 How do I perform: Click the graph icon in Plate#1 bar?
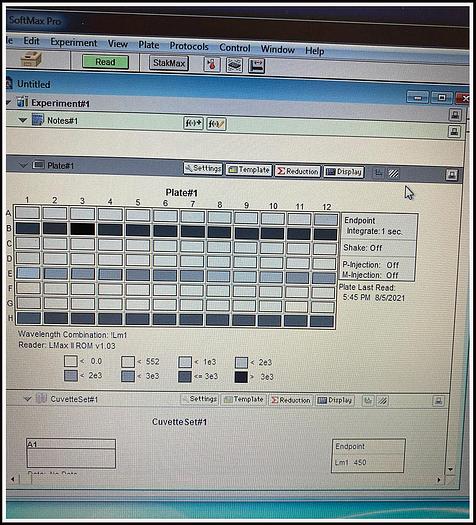[379, 173]
